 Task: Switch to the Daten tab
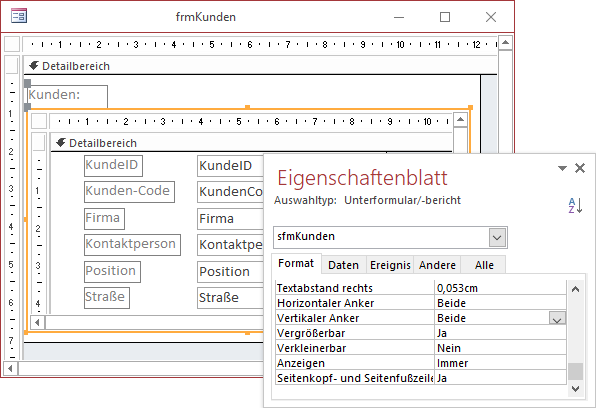(x=343, y=265)
